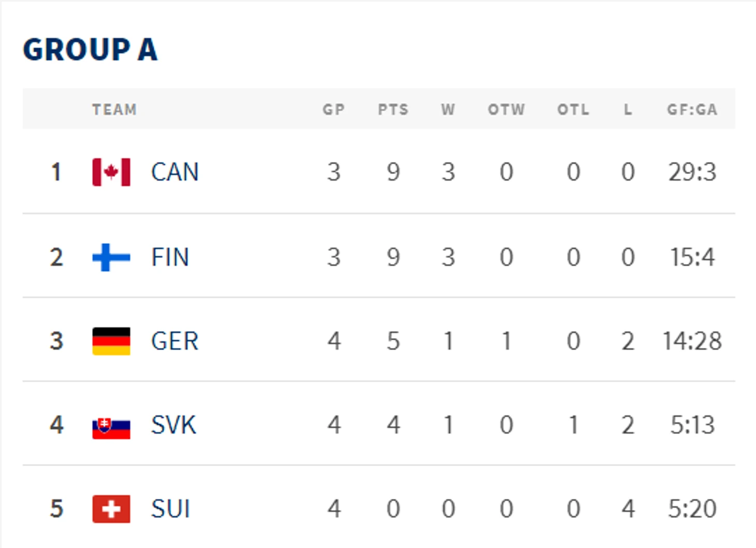Image resolution: width=756 pixels, height=548 pixels.
Task: Click the PTS column header
Action: click(393, 110)
